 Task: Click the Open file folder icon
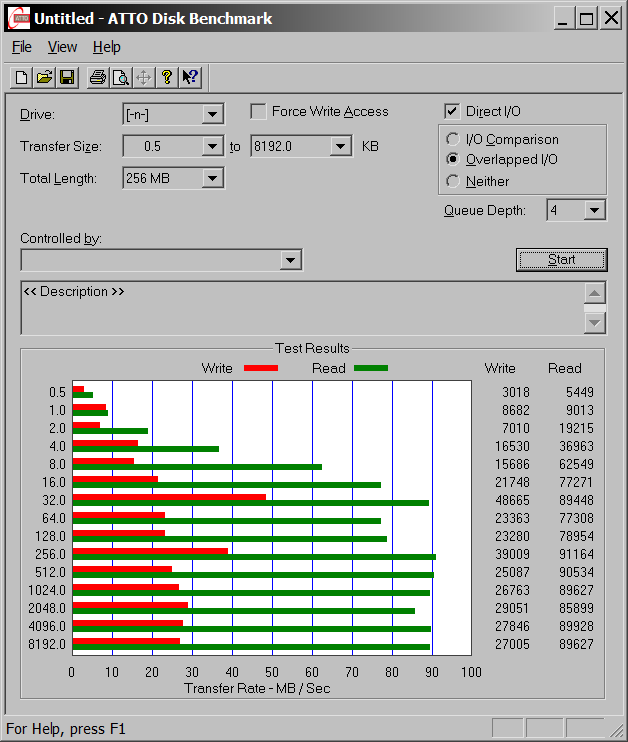click(x=44, y=77)
